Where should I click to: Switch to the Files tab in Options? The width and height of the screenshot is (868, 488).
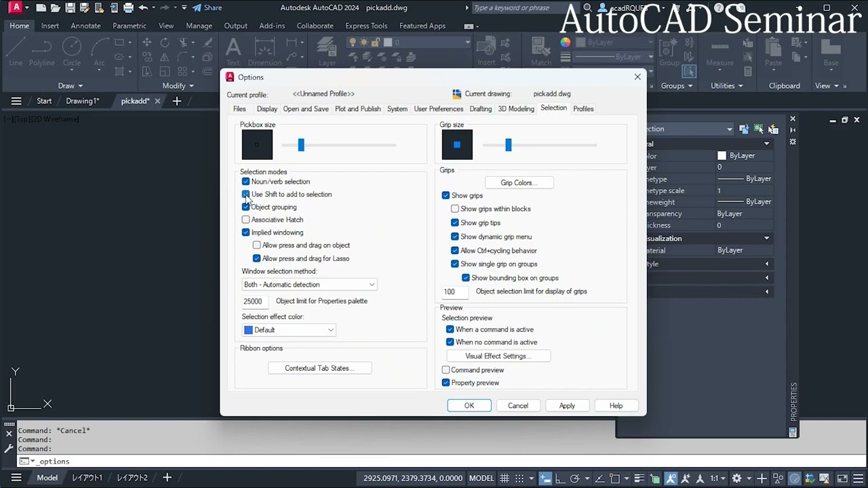pyautogui.click(x=239, y=108)
